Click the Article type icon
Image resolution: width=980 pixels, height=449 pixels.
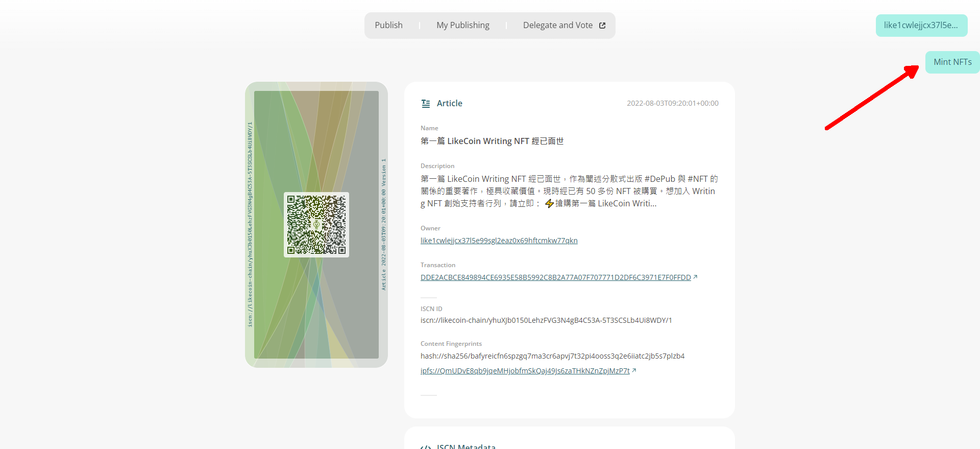[426, 103]
